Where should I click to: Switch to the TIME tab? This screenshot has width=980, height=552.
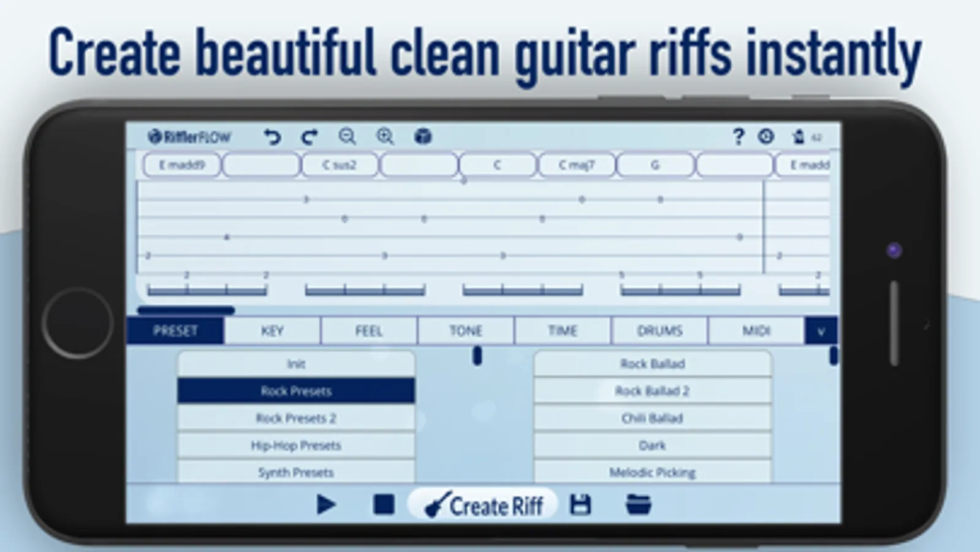coord(563,331)
